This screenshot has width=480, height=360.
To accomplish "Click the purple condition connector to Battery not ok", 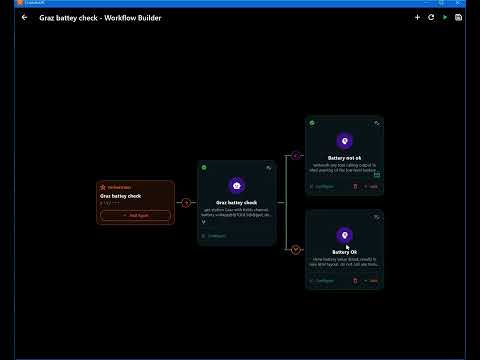I will click(x=296, y=155).
